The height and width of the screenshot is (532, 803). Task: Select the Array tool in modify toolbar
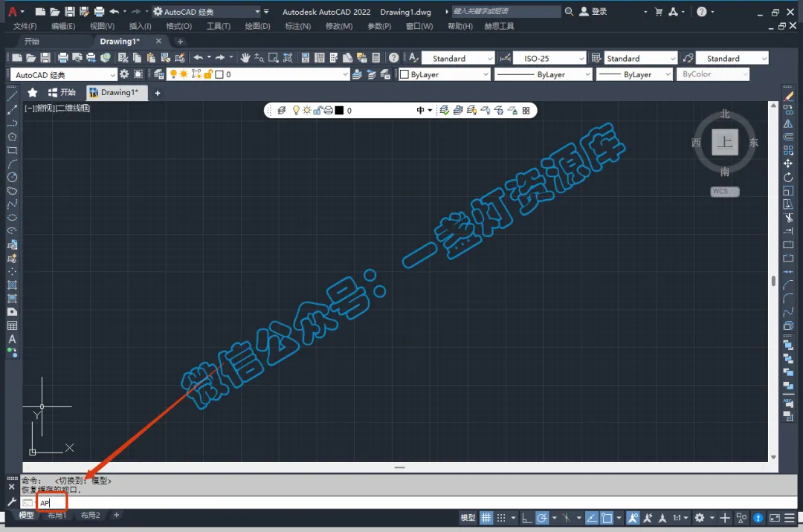pyautogui.click(x=788, y=150)
